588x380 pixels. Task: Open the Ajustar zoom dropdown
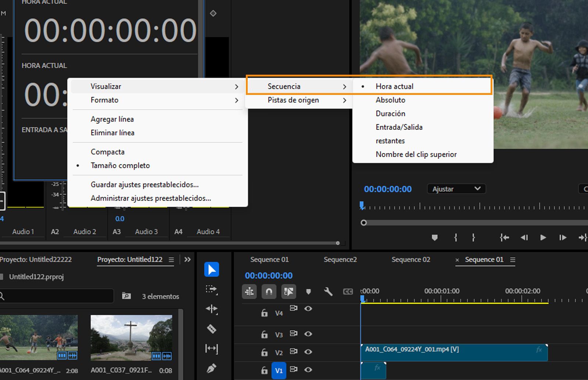[456, 189]
